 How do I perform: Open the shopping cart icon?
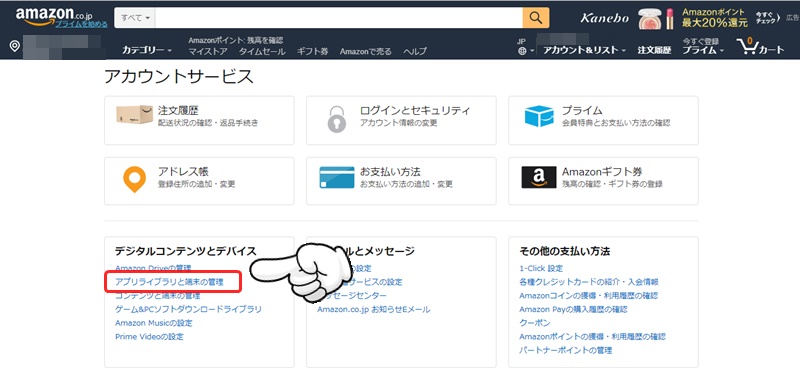pos(747,47)
